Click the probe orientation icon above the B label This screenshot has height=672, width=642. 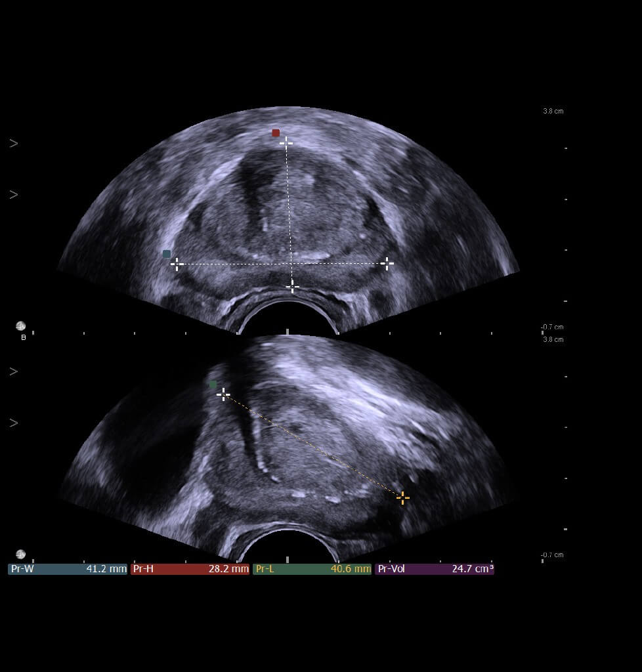(21, 326)
